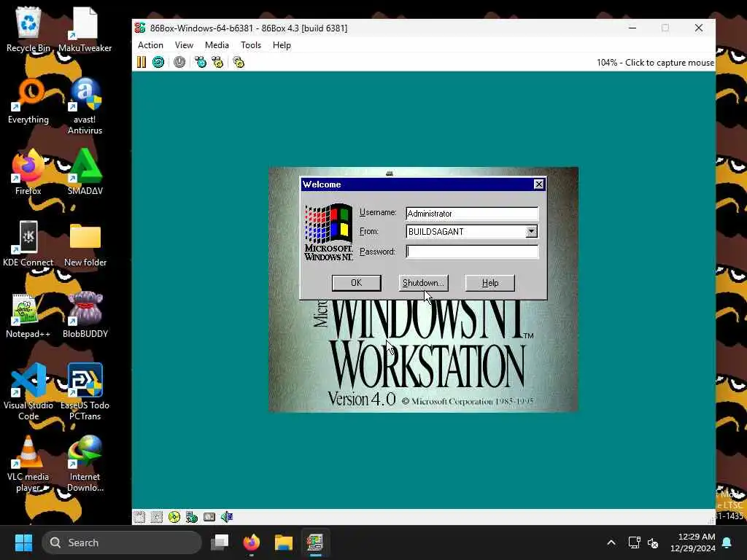The image size is (747, 560).
Task: Click the CD-ROM disc status icon
Action: tap(174, 517)
